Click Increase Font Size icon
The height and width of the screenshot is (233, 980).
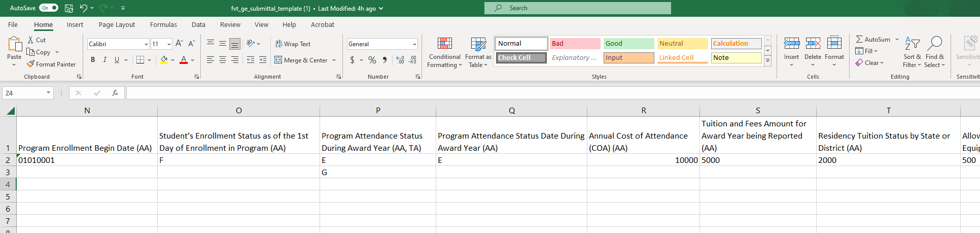179,44
